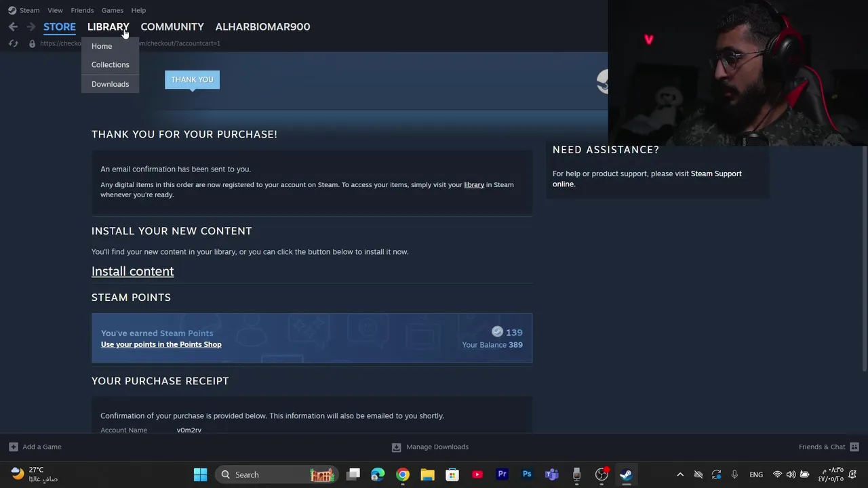Open Adobe Premiere Pro from taskbar
This screenshot has height=488, width=868.
pyautogui.click(x=502, y=474)
